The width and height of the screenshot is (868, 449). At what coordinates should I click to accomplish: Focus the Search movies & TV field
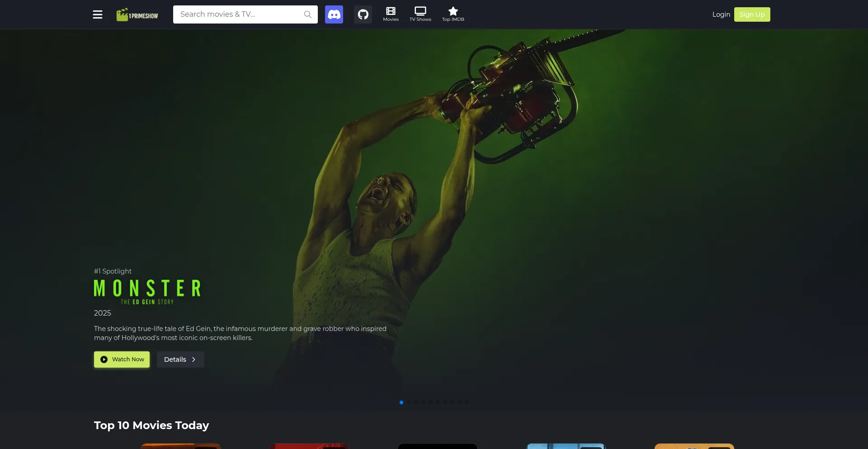[x=240, y=14]
